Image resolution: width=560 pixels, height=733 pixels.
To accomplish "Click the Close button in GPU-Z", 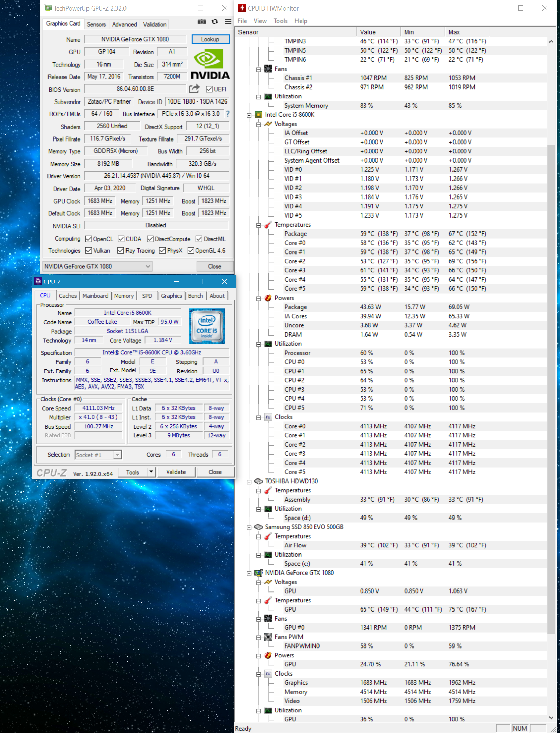I will pos(215,266).
